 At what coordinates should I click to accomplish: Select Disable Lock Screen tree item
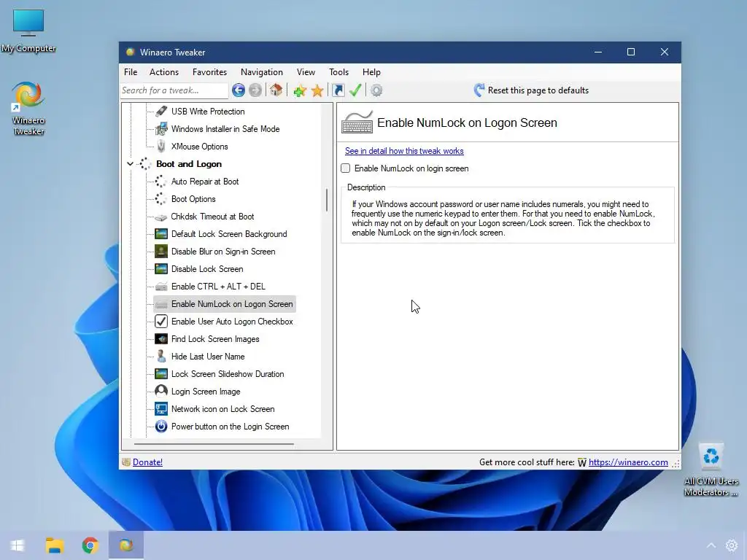tap(206, 269)
